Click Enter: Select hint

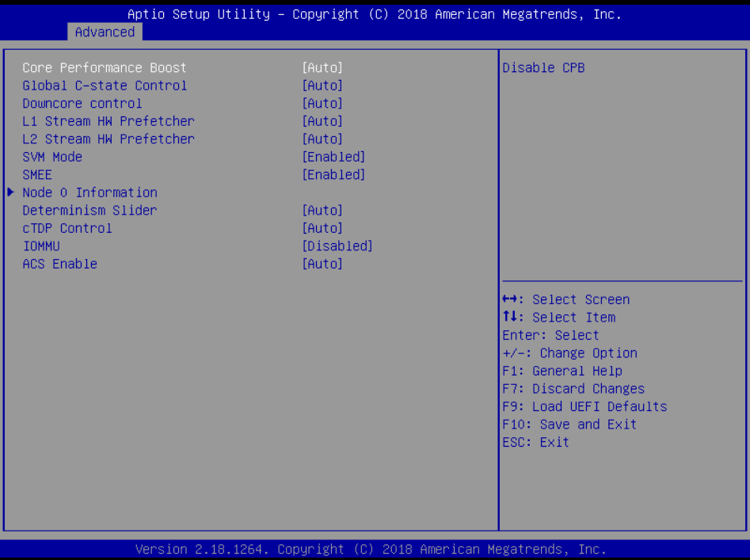pos(551,336)
